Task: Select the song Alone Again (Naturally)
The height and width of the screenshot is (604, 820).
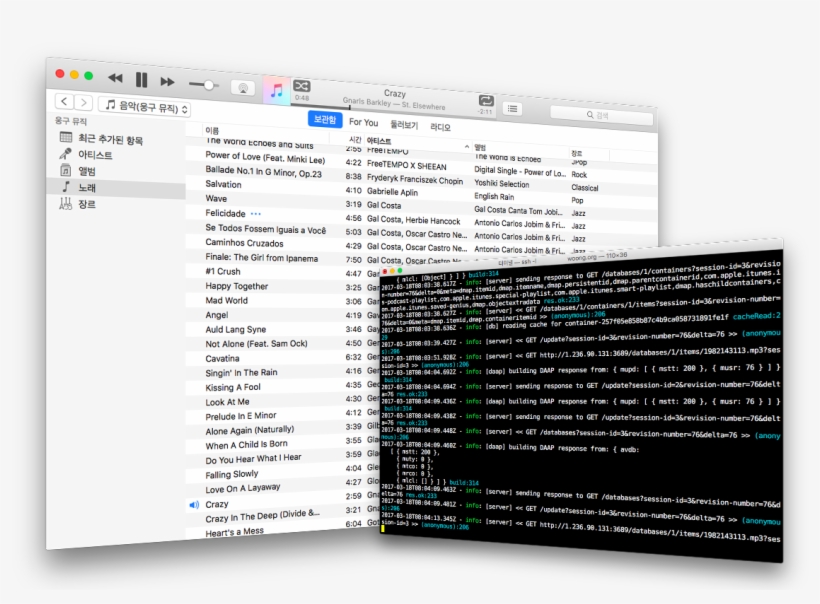Action: (x=249, y=430)
